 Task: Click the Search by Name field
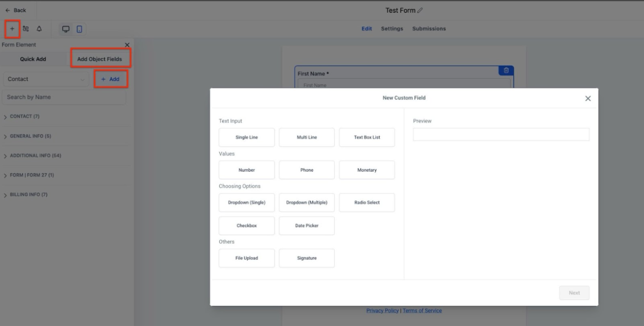(x=64, y=97)
